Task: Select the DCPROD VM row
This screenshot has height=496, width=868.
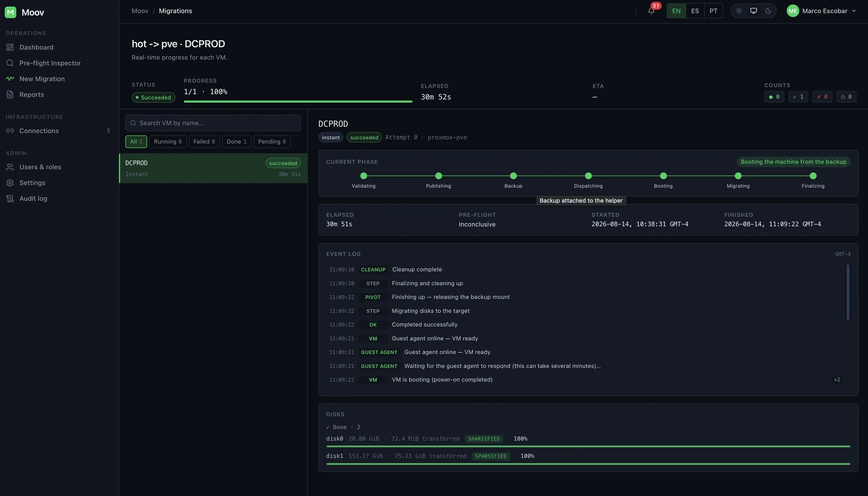Action: click(x=213, y=168)
